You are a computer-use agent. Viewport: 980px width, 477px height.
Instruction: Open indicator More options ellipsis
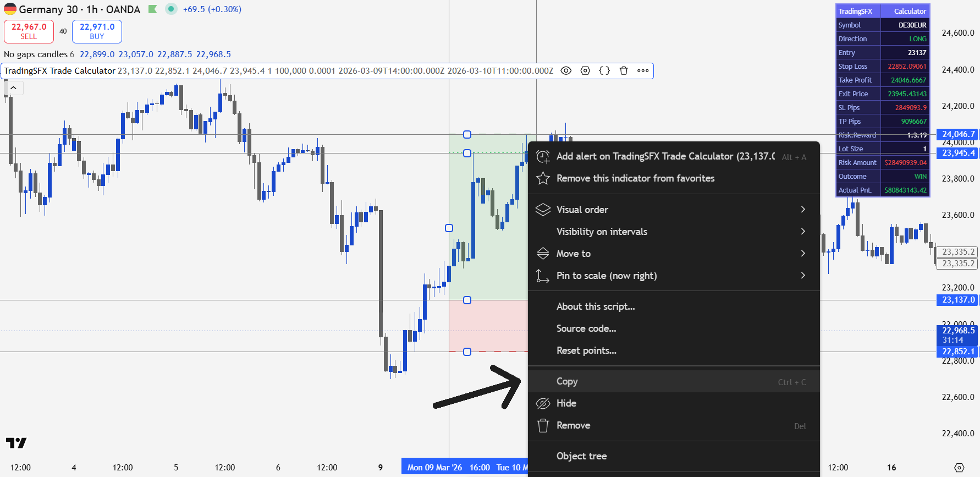click(643, 70)
